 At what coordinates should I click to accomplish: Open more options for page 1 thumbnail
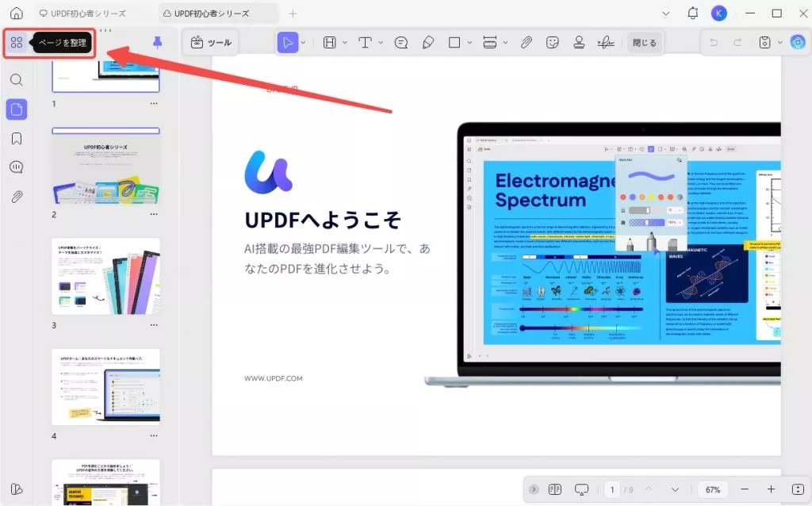pos(154,104)
